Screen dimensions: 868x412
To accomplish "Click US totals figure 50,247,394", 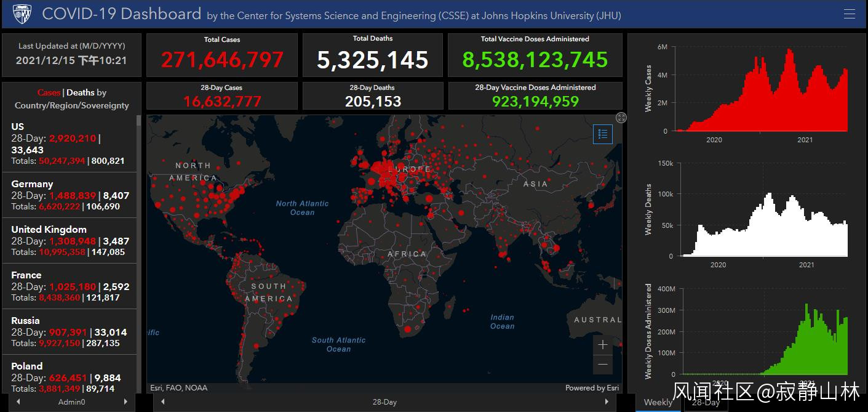I will point(62,161).
